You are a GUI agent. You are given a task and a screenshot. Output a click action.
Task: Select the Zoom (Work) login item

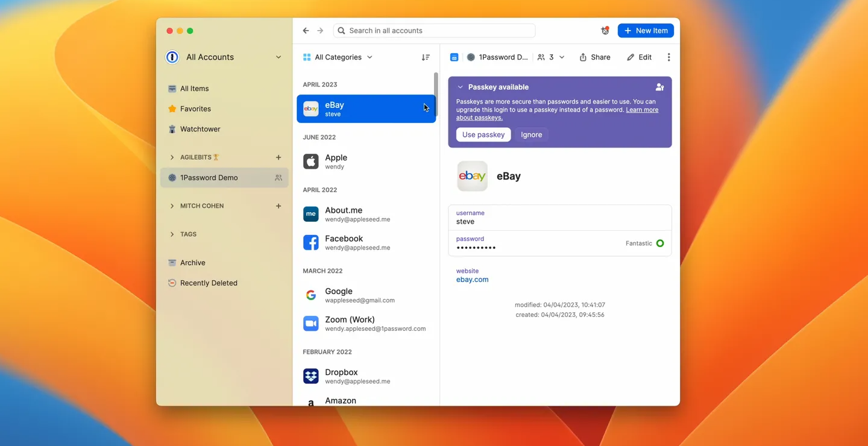366,323
